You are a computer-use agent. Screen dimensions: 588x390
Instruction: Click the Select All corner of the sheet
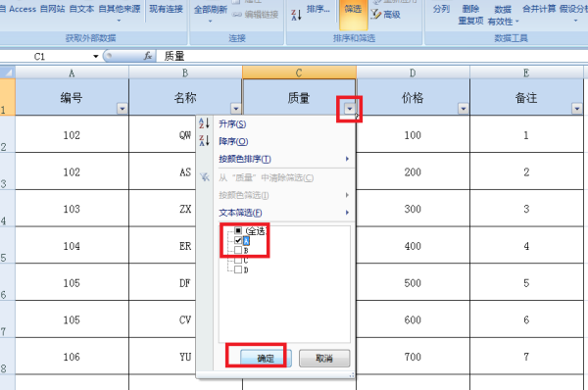pos(8,72)
